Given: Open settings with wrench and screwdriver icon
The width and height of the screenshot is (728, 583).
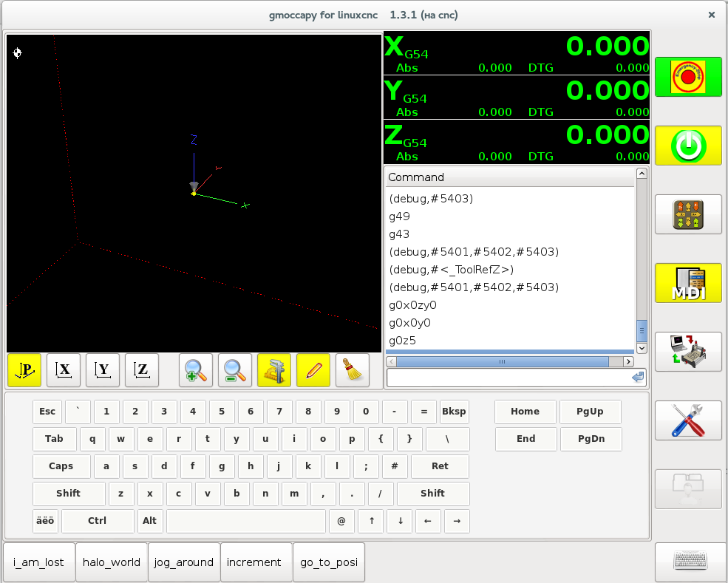Looking at the screenshot, I should (687, 420).
